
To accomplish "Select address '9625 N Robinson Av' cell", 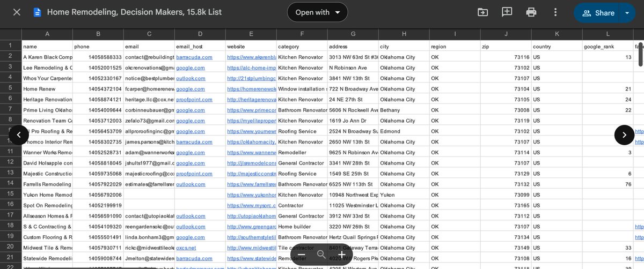I will pyautogui.click(x=353, y=152).
